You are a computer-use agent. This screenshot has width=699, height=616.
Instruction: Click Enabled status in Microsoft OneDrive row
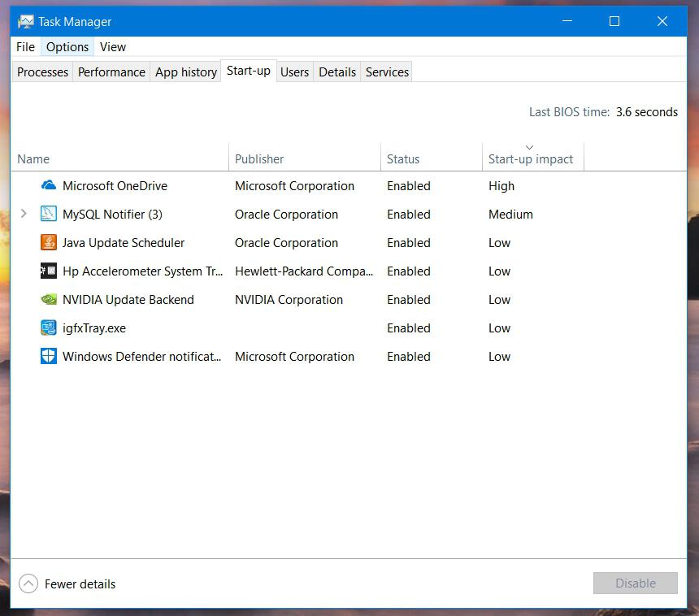point(409,186)
